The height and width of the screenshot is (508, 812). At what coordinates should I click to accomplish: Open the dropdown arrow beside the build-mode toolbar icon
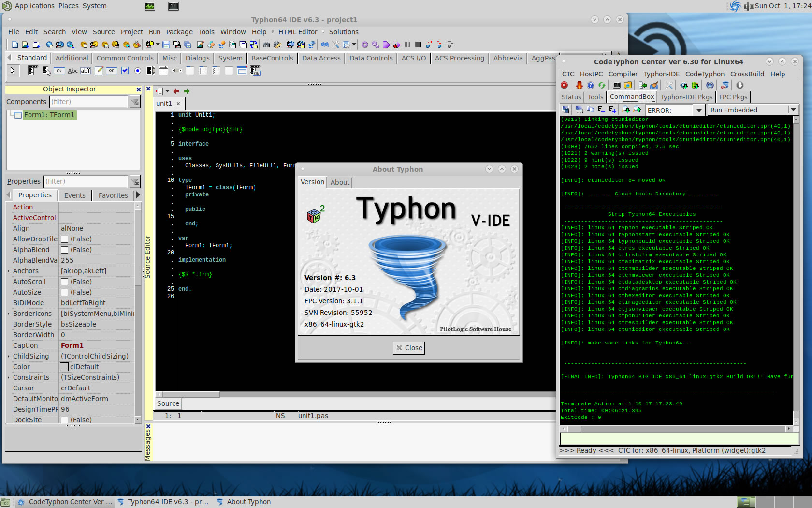[354, 45]
